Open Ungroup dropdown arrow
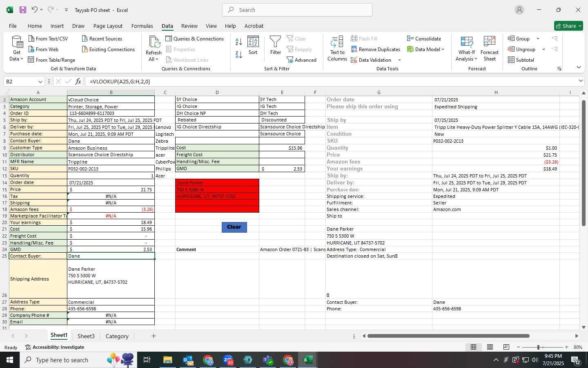The width and height of the screenshot is (588, 368). [x=543, y=49]
